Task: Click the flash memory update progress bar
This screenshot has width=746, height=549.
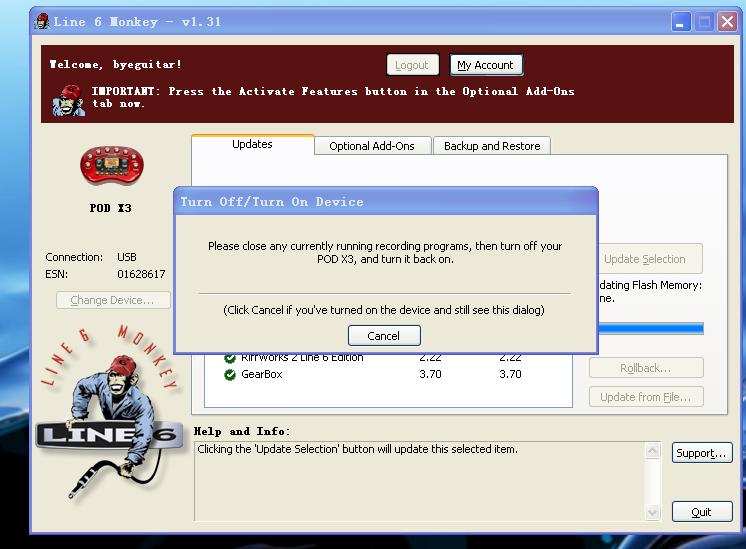Action: click(x=651, y=328)
